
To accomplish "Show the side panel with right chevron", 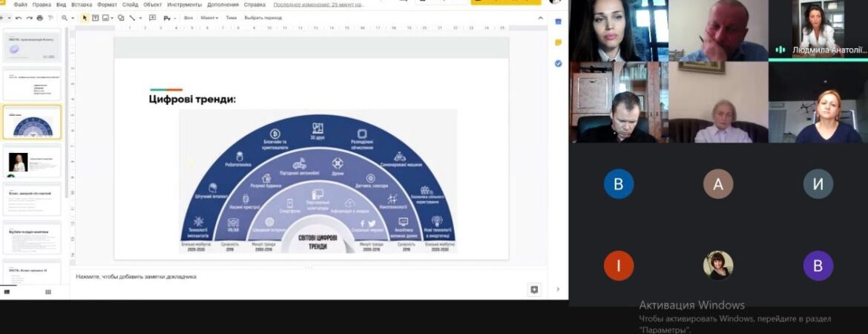I will 558,289.
